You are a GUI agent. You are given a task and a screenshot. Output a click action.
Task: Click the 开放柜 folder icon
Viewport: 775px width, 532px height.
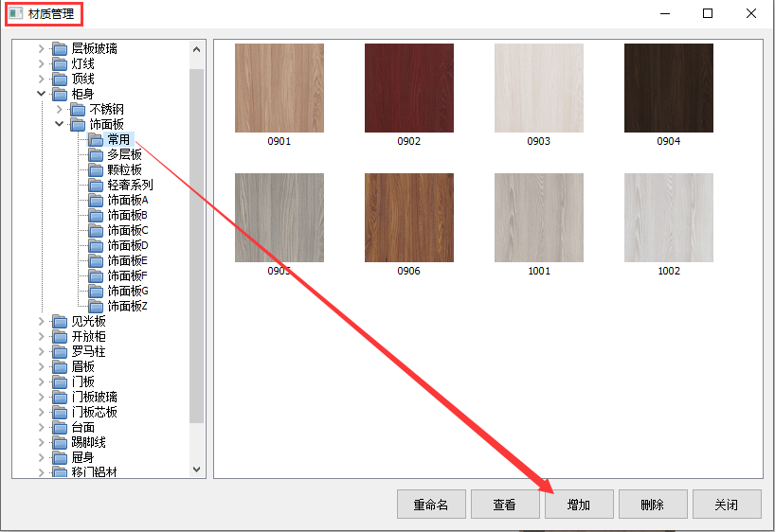(x=60, y=337)
